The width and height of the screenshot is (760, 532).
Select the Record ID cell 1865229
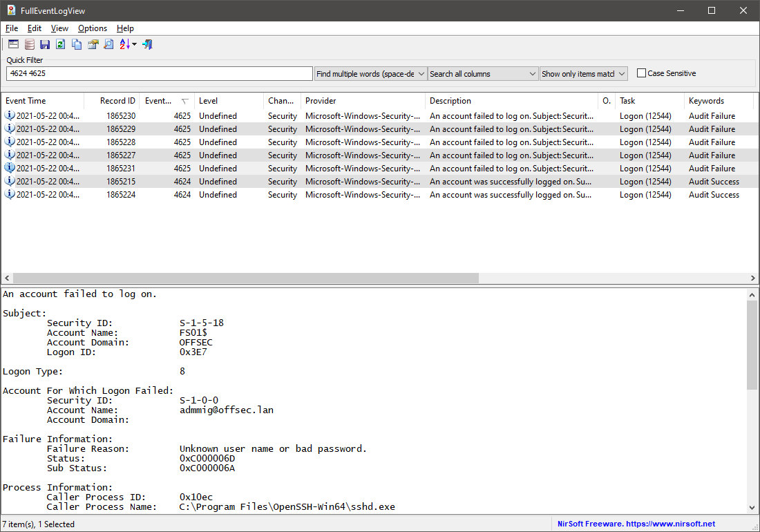[121, 129]
